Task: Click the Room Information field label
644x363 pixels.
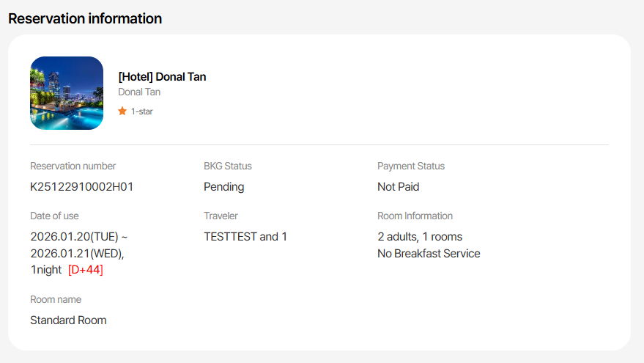Action: click(415, 216)
